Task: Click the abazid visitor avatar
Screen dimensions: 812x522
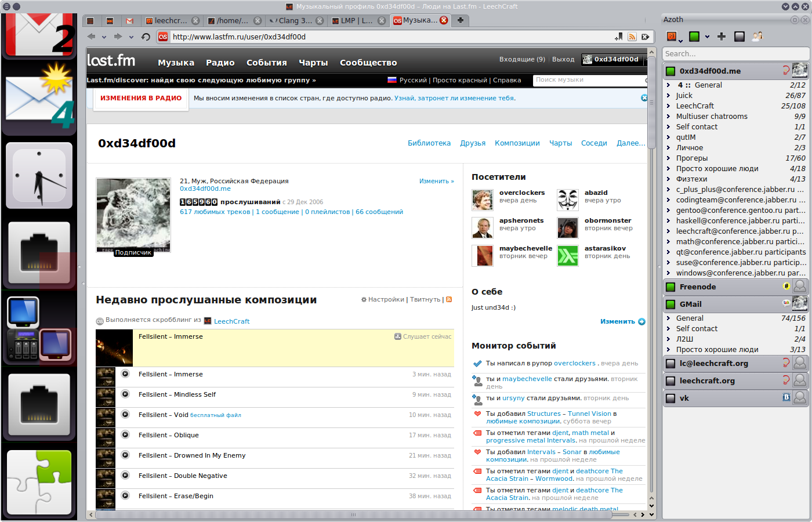Action: [568, 200]
